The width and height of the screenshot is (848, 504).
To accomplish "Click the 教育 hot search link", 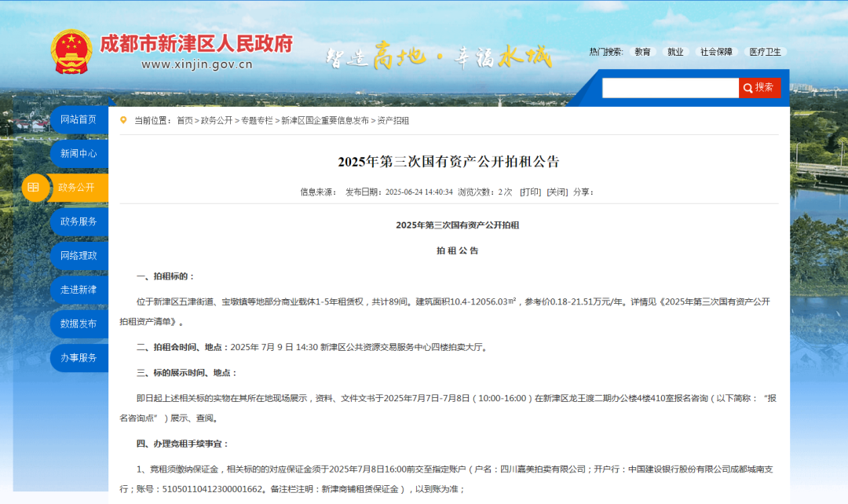I will click(x=642, y=52).
